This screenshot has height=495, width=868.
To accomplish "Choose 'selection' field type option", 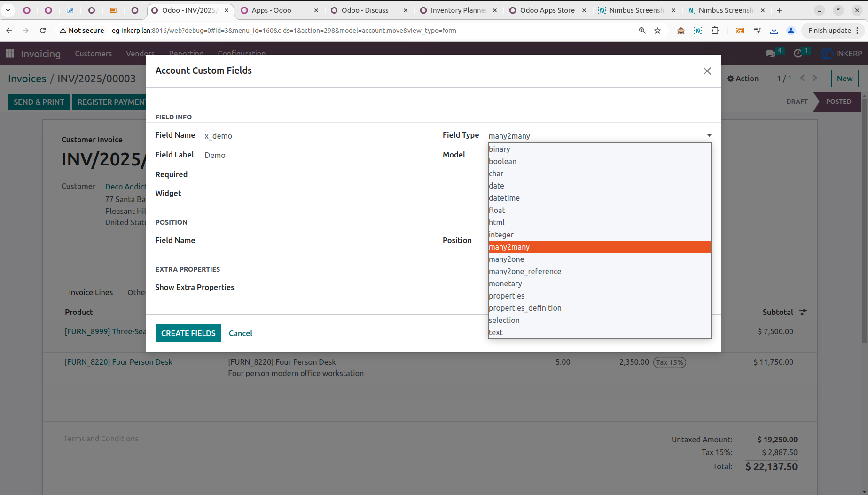I will coord(600,320).
